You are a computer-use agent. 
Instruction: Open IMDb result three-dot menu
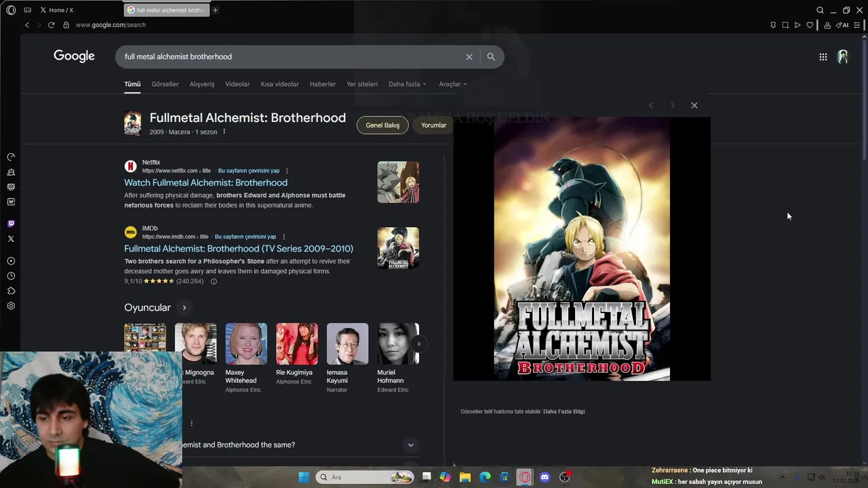[x=283, y=237]
